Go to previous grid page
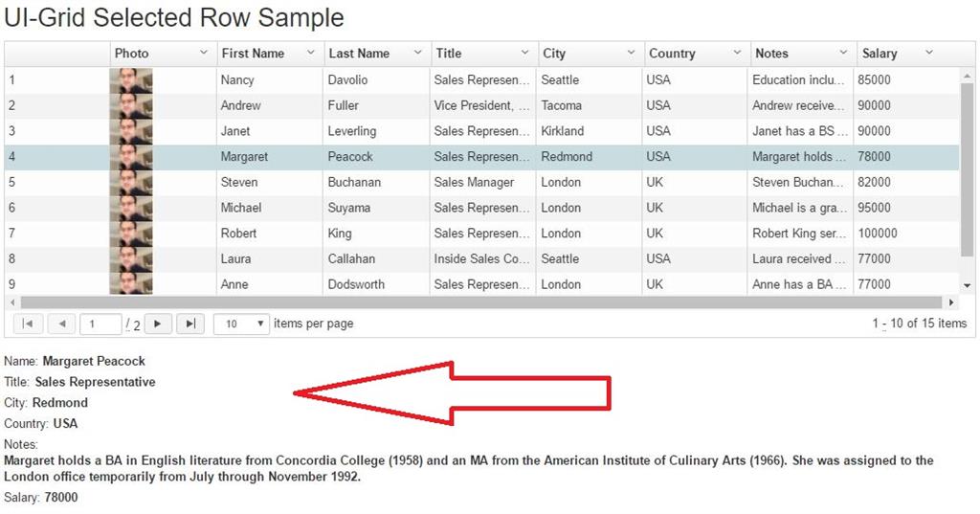 (61, 324)
